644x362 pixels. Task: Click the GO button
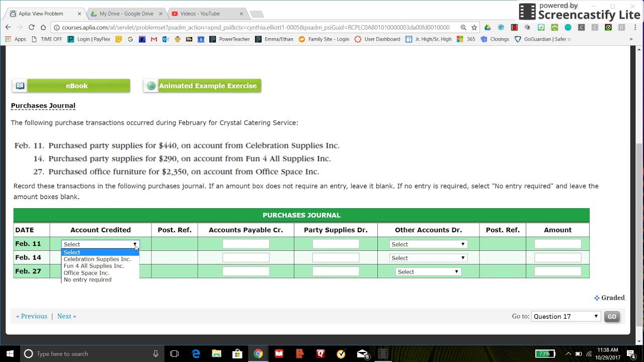coord(612,316)
